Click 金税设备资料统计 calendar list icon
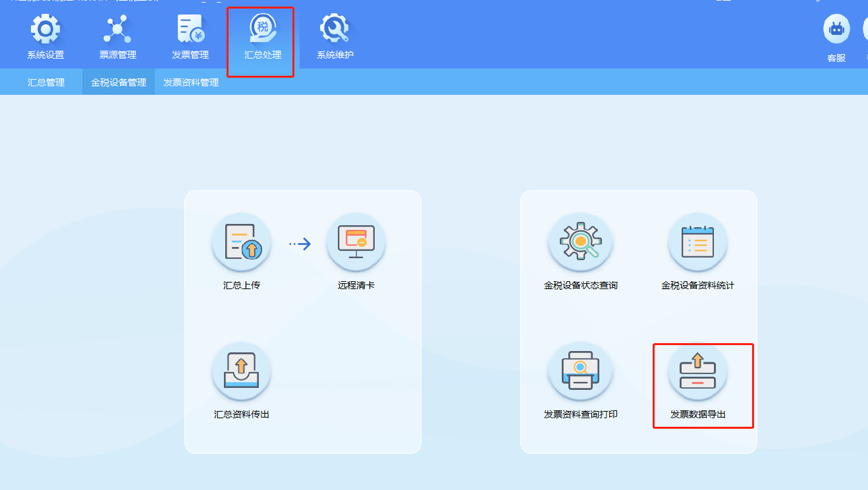Image resolution: width=868 pixels, height=490 pixels. [x=697, y=242]
